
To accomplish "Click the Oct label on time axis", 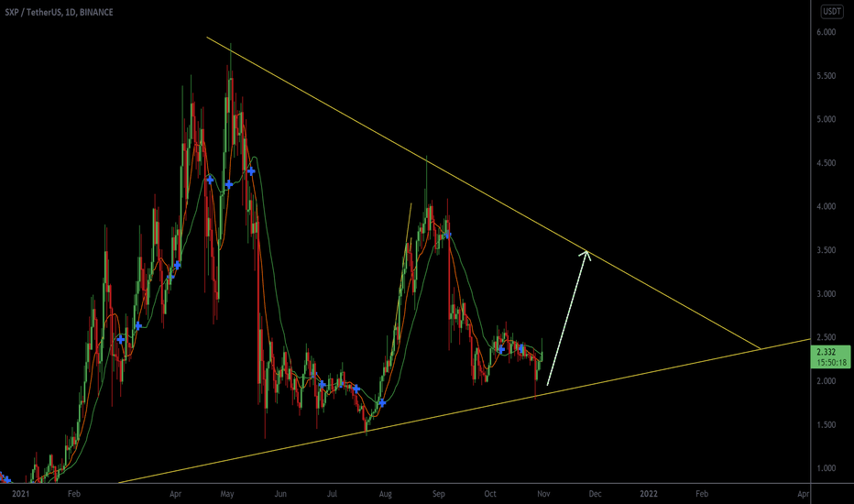I will (490, 494).
